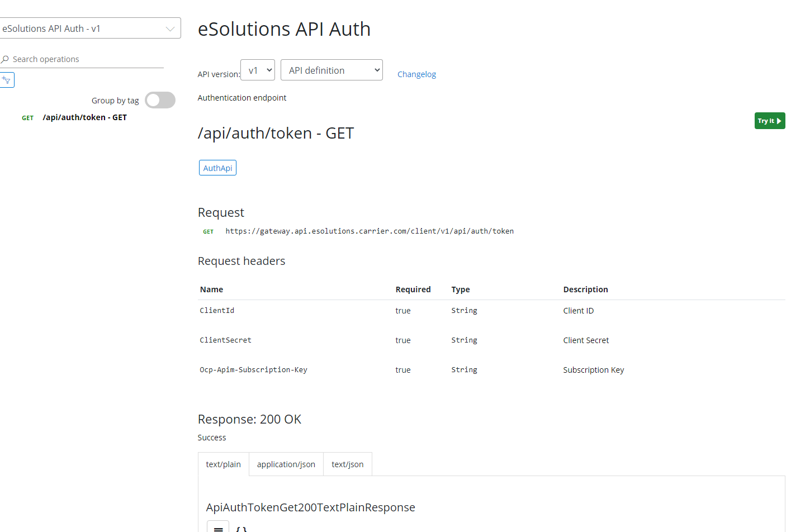Image resolution: width=791 pixels, height=532 pixels.
Task: Click the Type column header
Action: [461, 289]
